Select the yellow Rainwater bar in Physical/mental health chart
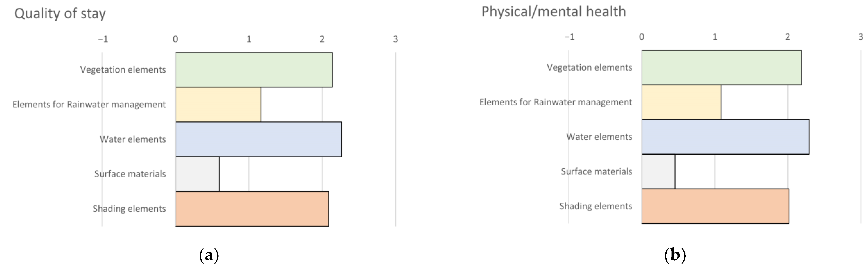This screenshot has width=868, height=271. coord(681,102)
